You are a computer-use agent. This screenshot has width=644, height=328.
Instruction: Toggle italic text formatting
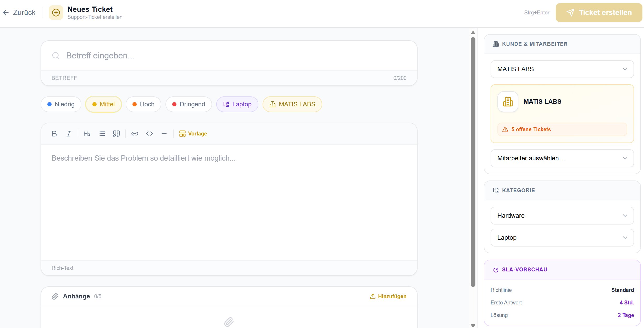point(69,134)
